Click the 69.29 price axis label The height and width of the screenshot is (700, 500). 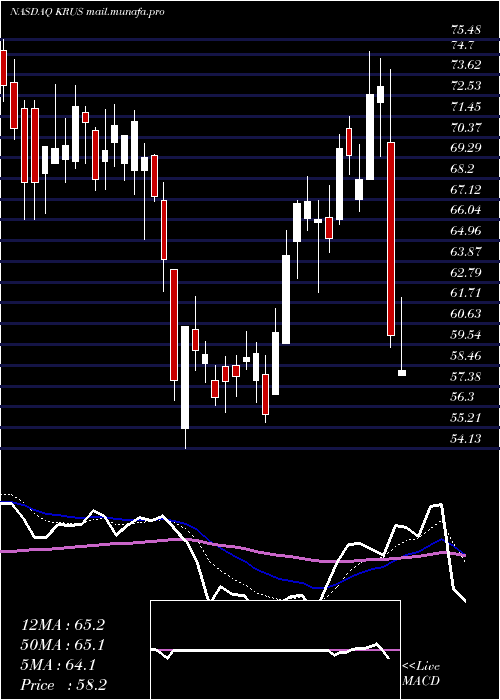coord(466,148)
